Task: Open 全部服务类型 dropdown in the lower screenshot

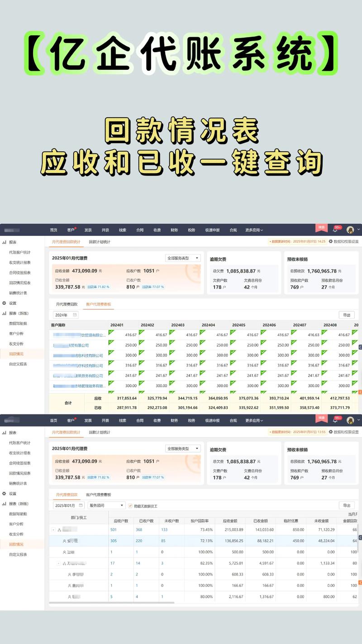Action: click(183, 448)
